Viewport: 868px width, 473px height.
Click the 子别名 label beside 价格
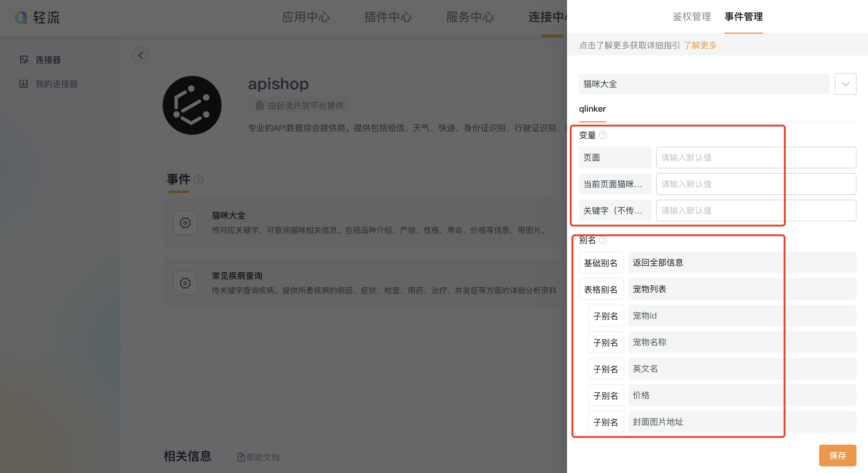(606, 395)
